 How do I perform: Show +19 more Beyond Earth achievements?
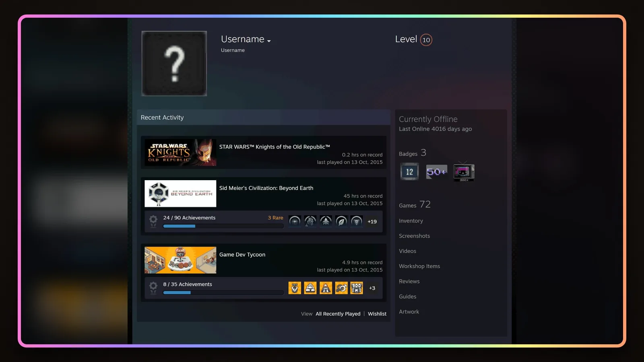pos(372,222)
